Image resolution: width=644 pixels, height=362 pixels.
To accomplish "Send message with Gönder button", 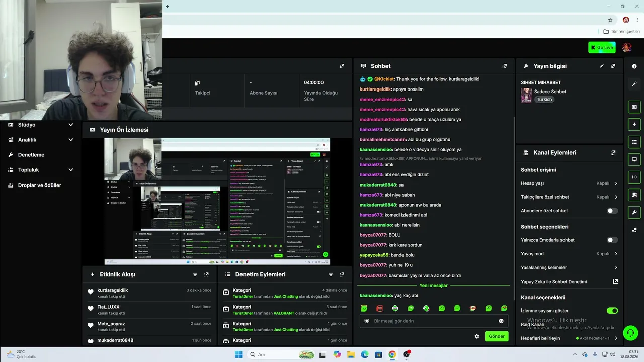I will 496,336.
